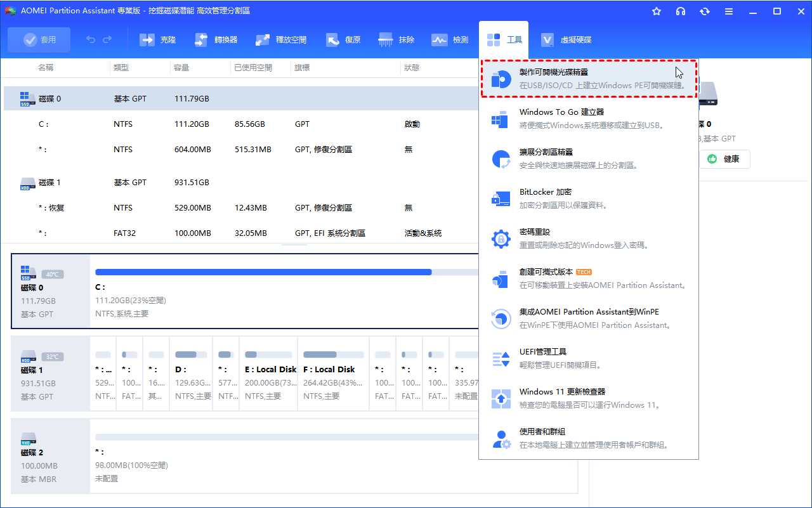This screenshot has width=812, height=508.
Task: Open the hamburger menu in title bar
Action: 730,11
